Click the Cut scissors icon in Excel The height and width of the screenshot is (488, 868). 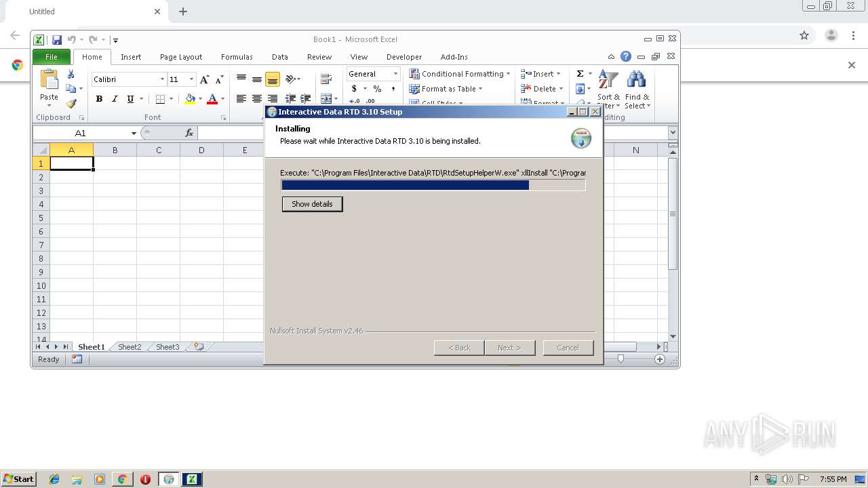(x=71, y=75)
